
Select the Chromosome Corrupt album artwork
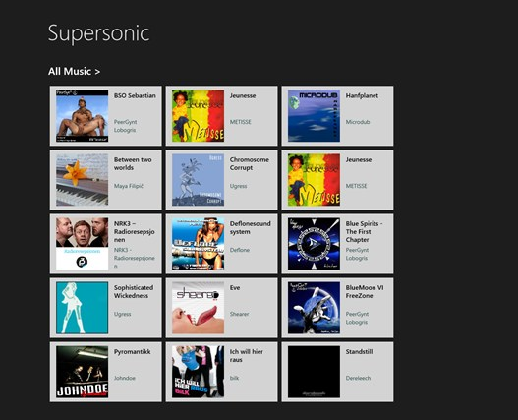[199, 180]
